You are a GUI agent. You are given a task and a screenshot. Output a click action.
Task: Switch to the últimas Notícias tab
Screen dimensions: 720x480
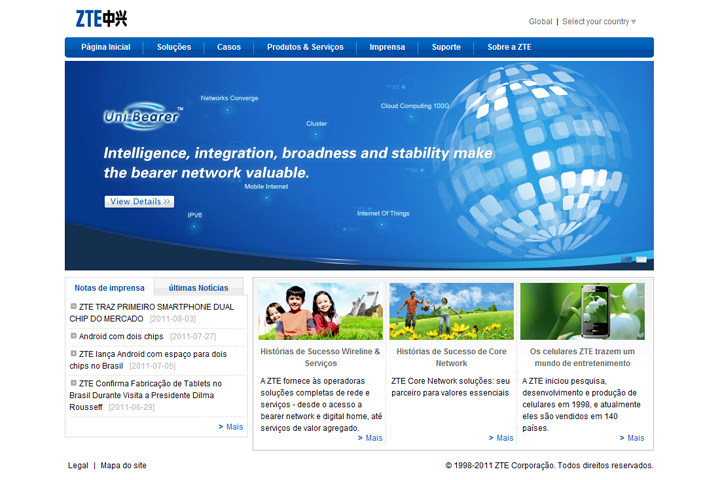(x=198, y=287)
